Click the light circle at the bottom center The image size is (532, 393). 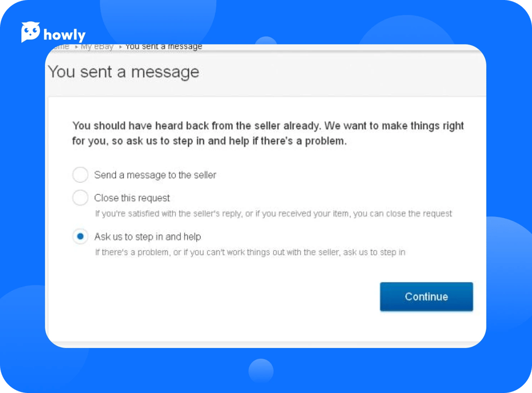point(261,370)
